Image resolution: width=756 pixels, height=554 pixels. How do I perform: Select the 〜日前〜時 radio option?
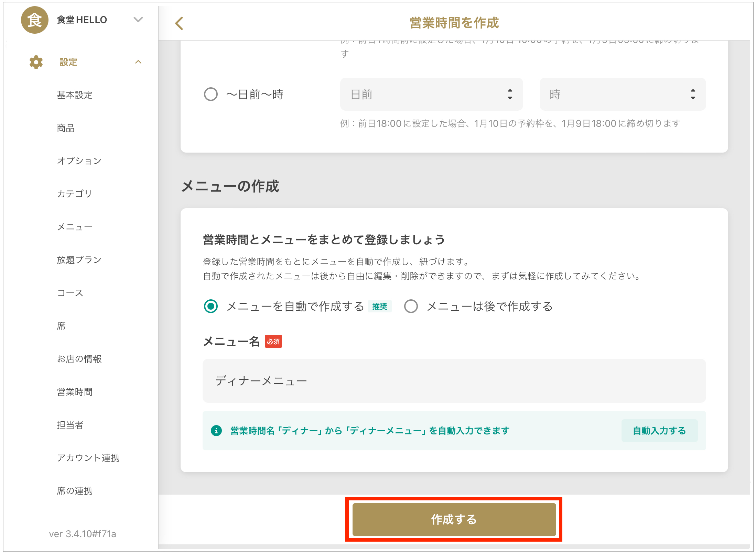[x=211, y=94]
